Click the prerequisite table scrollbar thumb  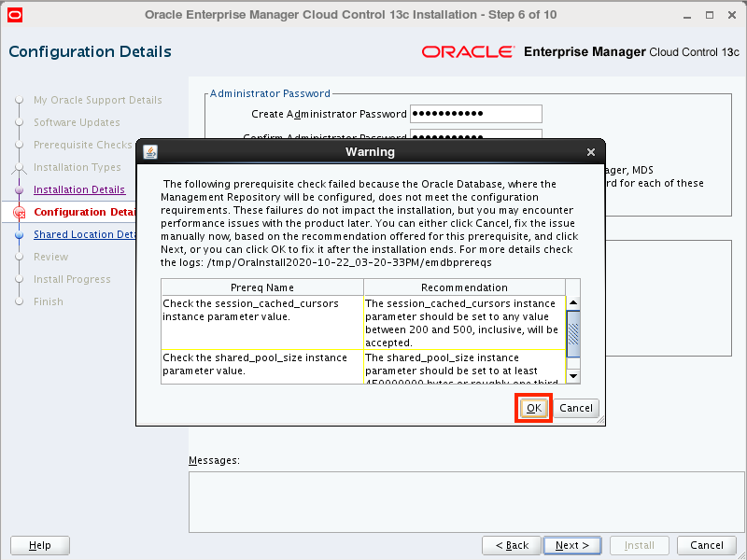tap(573, 334)
